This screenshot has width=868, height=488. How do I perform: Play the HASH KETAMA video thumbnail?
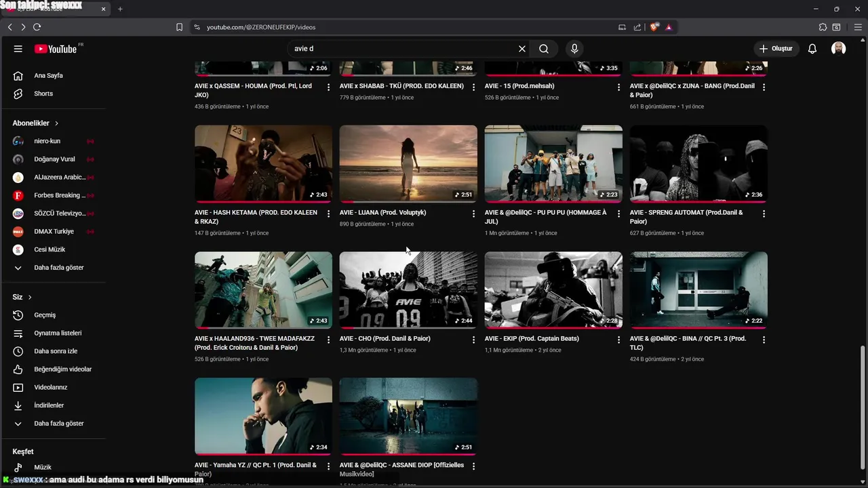pyautogui.click(x=263, y=163)
